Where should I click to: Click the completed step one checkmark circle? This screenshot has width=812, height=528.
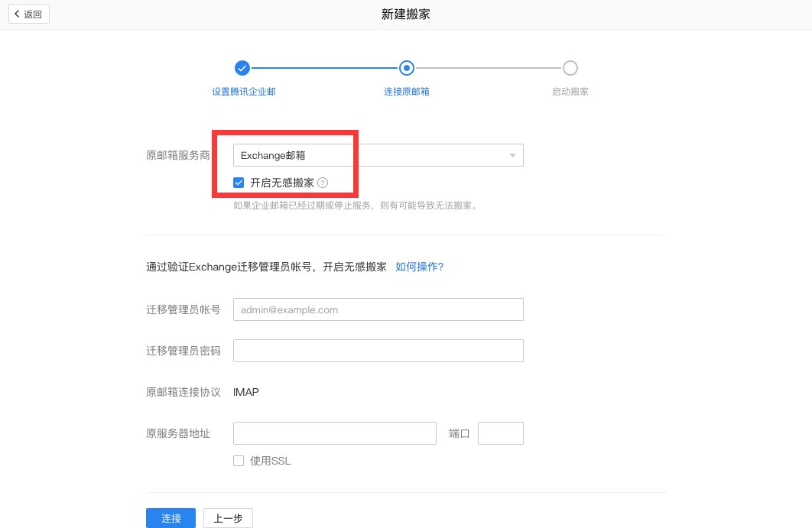(x=242, y=68)
